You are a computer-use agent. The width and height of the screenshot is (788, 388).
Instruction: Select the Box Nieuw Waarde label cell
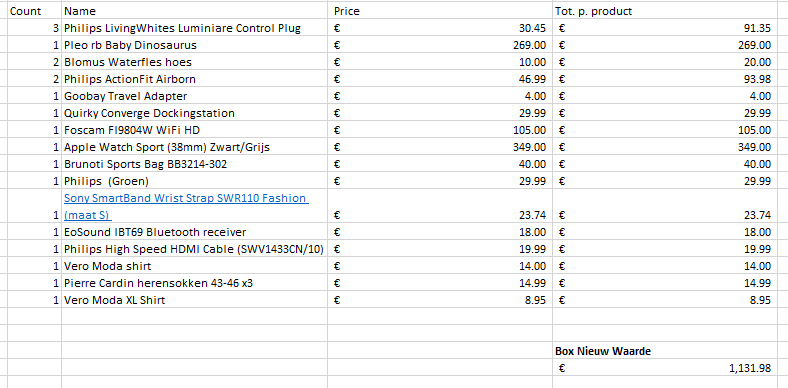pyautogui.click(x=665, y=351)
